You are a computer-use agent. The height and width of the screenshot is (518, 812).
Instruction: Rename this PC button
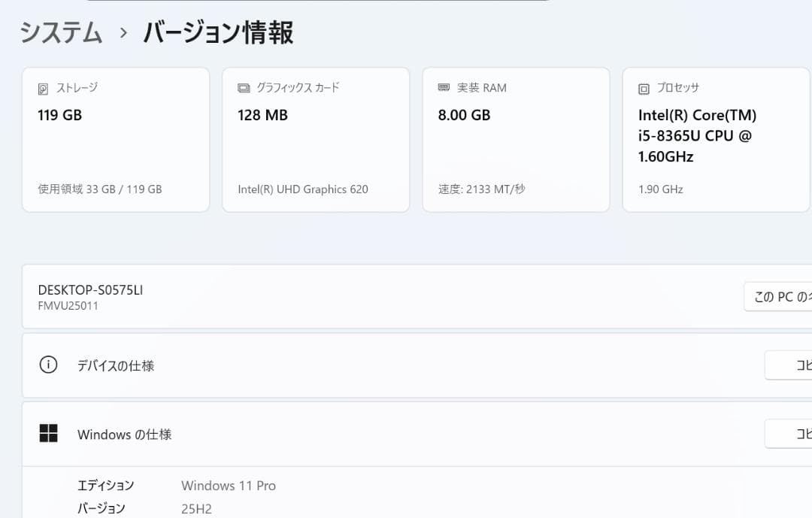[x=778, y=297]
